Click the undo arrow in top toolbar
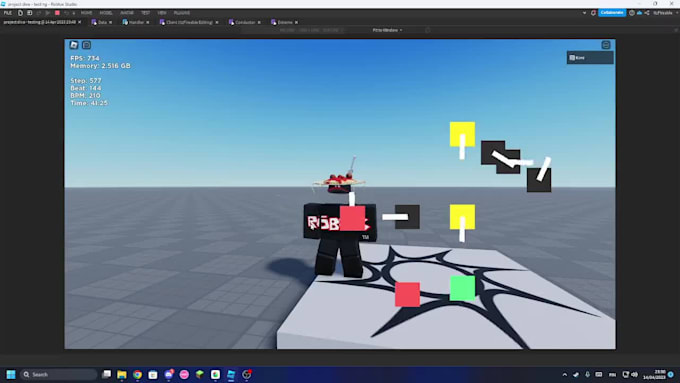The width and height of the screenshot is (680, 383). tap(66, 13)
